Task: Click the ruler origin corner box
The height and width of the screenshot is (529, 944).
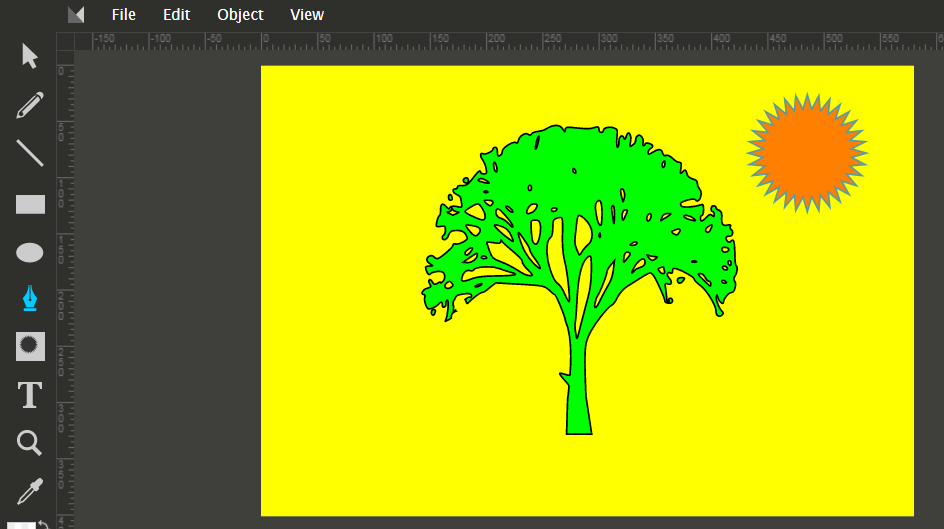Action: click(x=65, y=42)
